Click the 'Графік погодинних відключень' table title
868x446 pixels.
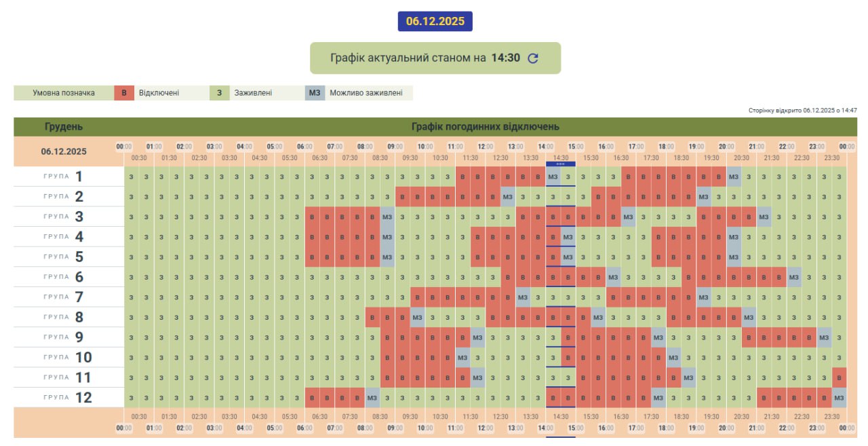pyautogui.click(x=485, y=127)
